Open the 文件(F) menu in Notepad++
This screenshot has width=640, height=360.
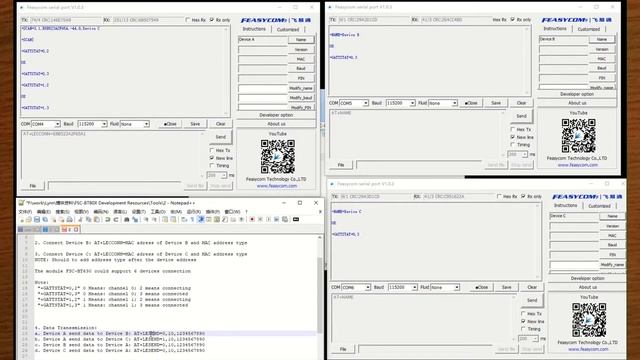25,212
